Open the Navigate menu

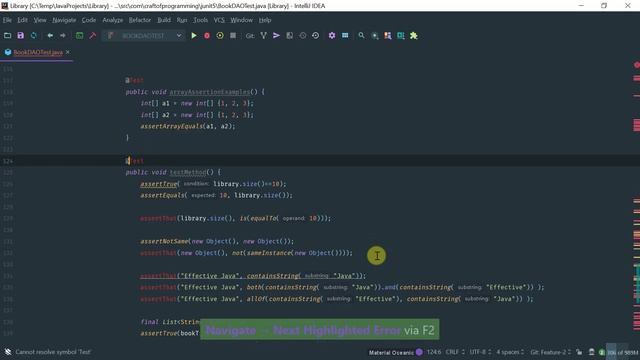click(64, 20)
